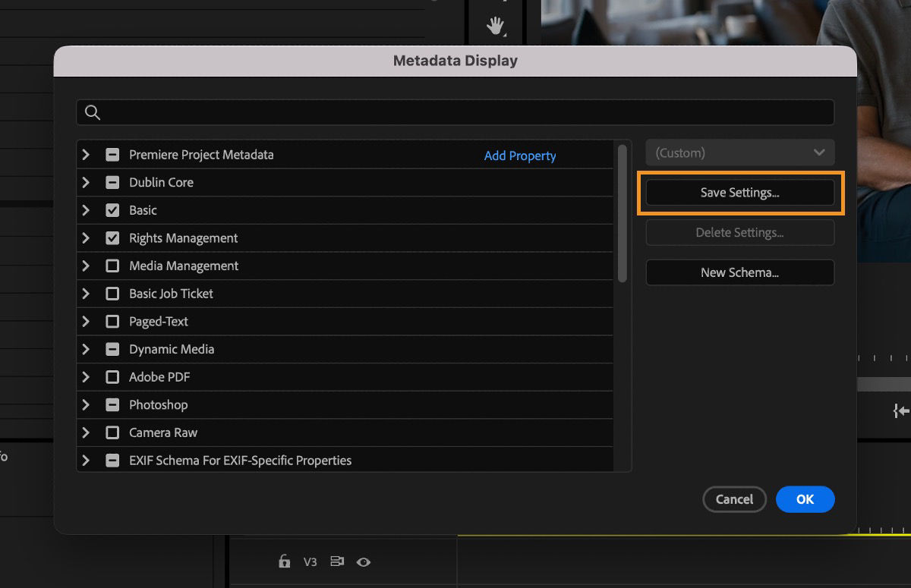Uncheck the Basic schema checkbox

click(112, 210)
